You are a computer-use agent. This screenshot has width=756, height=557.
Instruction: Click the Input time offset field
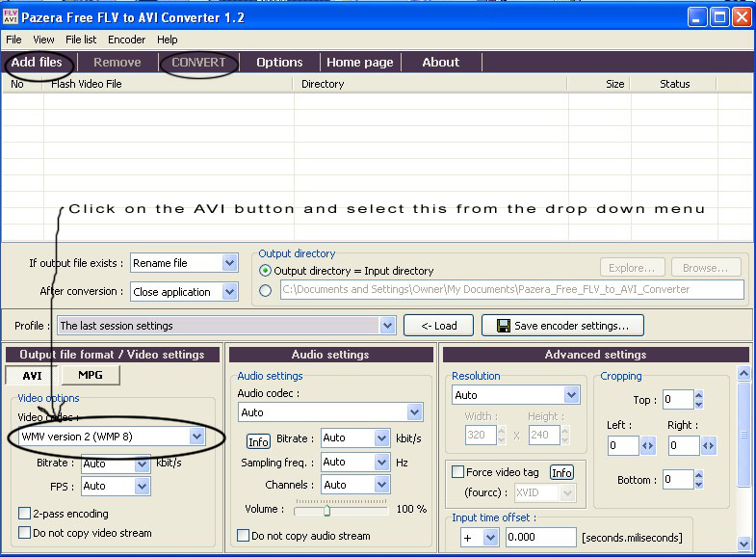(x=539, y=537)
